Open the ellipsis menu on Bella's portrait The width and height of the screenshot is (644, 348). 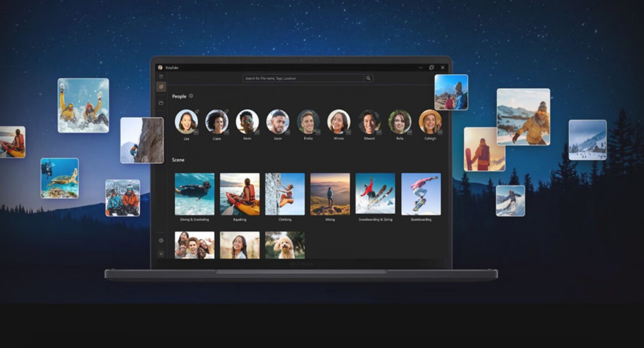409,132
